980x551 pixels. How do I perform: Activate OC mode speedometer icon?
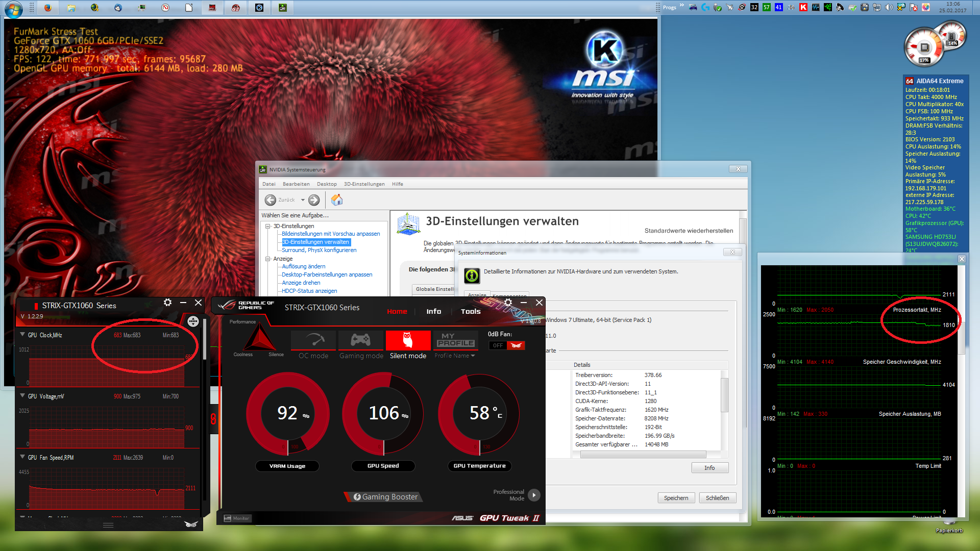click(x=313, y=340)
